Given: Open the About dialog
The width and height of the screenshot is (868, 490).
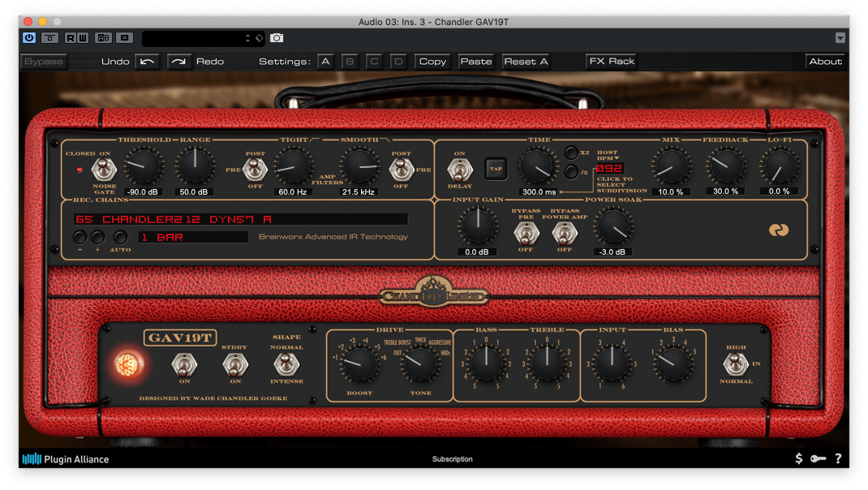Looking at the screenshot, I should point(825,62).
